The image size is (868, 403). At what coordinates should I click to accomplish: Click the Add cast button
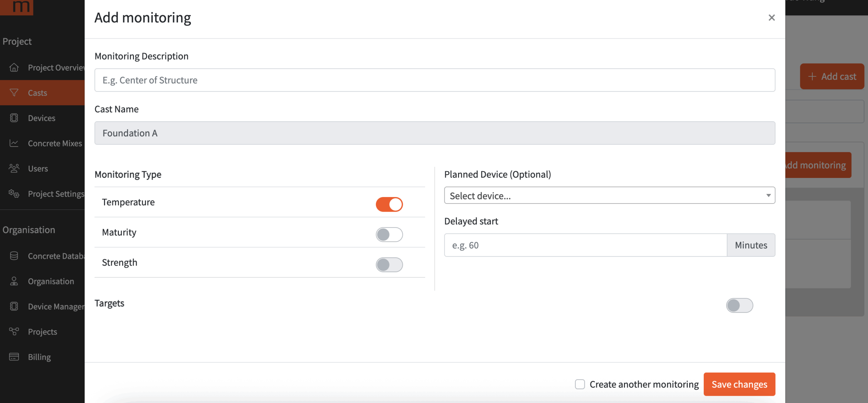click(832, 76)
